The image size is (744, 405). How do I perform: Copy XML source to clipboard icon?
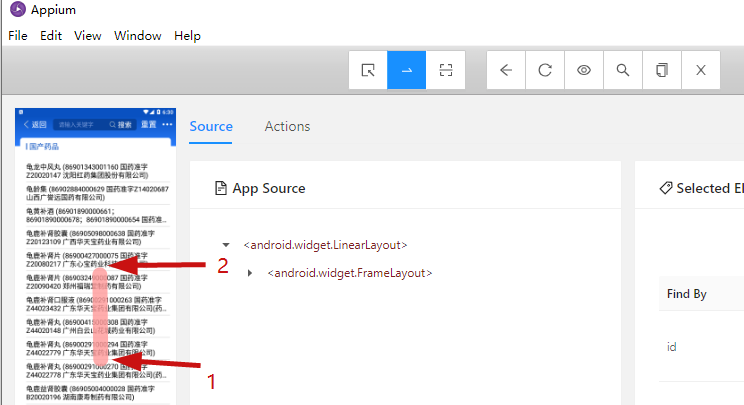(x=662, y=70)
